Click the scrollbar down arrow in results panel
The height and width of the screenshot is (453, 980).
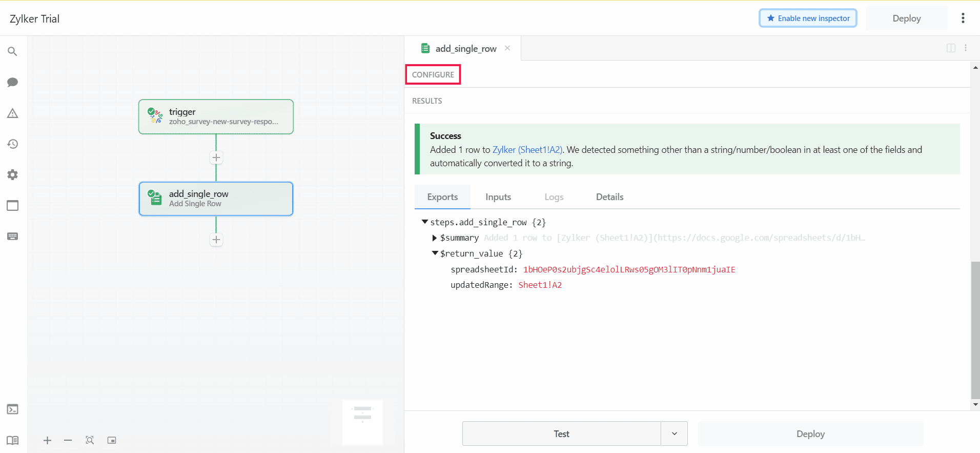(975, 404)
